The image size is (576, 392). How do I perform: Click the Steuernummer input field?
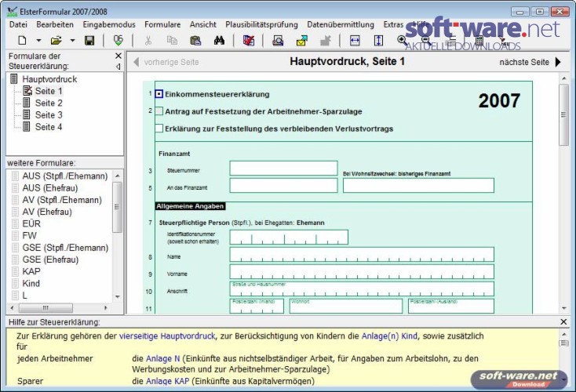(x=283, y=168)
